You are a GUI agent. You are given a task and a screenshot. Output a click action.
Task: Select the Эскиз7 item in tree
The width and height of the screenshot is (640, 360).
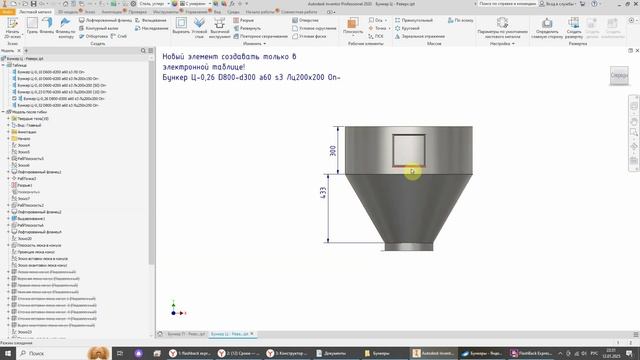tap(24, 198)
